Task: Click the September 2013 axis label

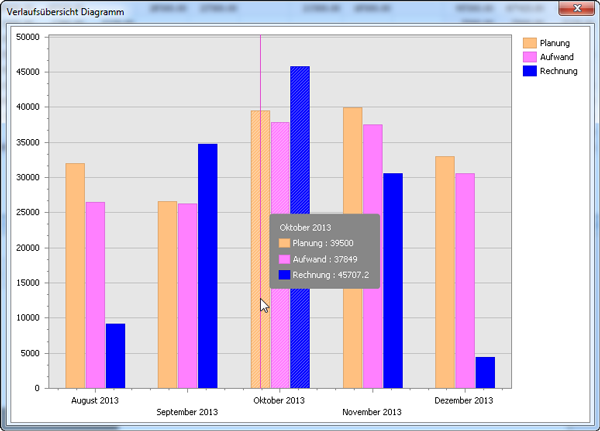Action: [187, 412]
